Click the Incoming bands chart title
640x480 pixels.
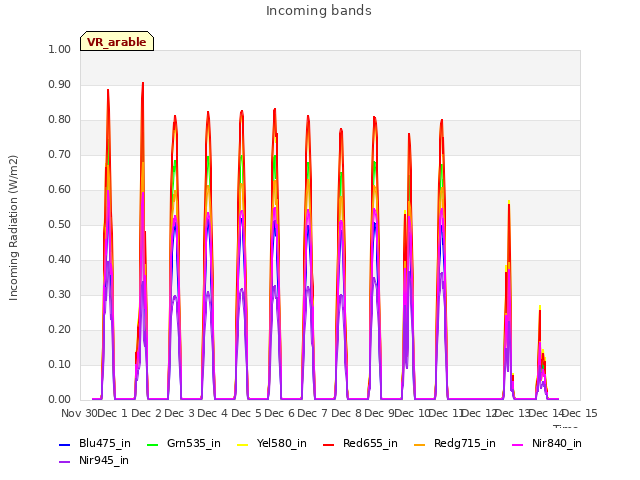319,11
